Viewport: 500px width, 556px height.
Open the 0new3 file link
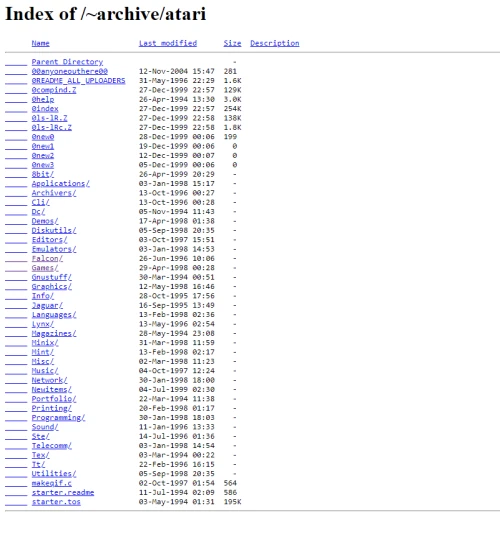pos(43,165)
